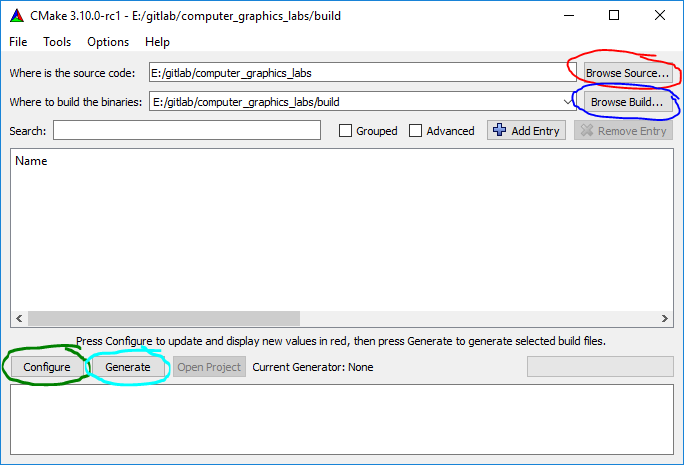Focus the Search input field
This screenshot has width=684, height=465.
pos(187,130)
